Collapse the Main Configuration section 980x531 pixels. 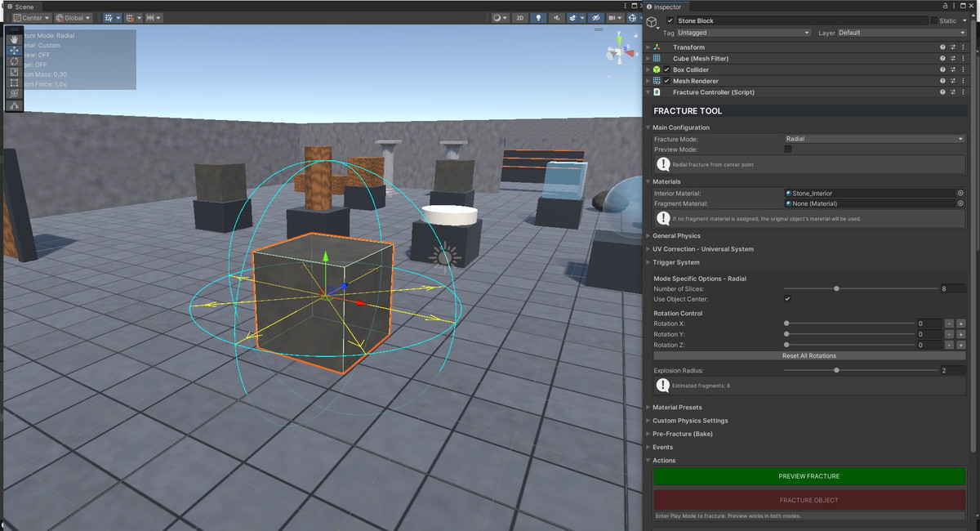[x=648, y=127]
